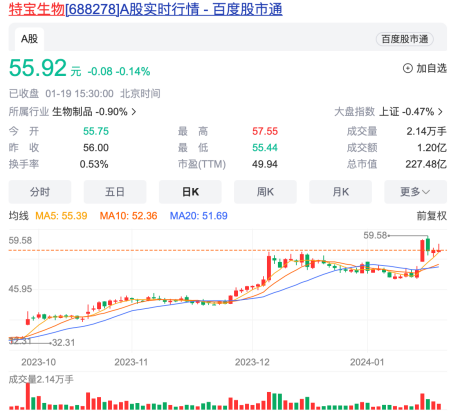Click the 最高 value 57.55
The height and width of the screenshot is (413, 459).
click(265, 131)
